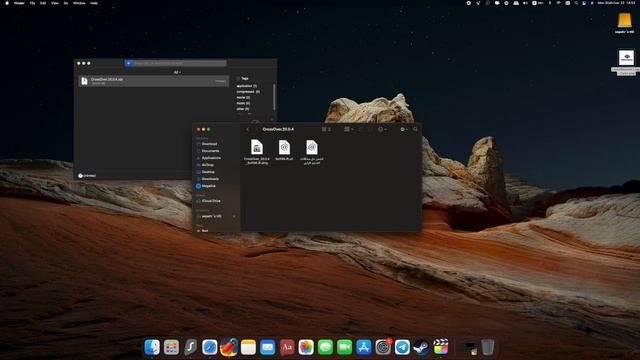Collapse the Tags panel header in Folx
Viewport: 640px width, 360px height.
click(242, 78)
